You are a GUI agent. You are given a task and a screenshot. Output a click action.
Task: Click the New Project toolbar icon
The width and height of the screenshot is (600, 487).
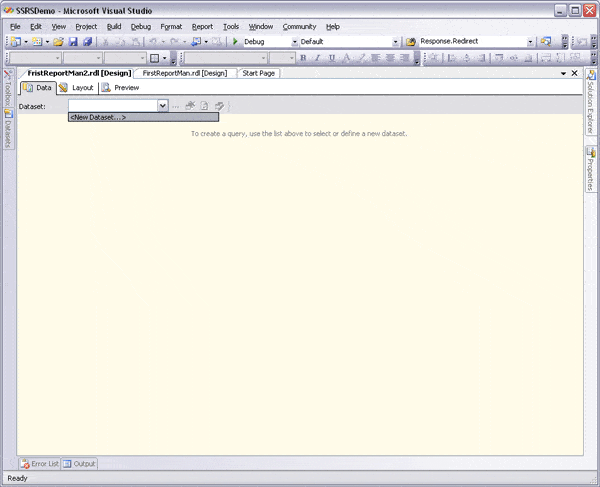[x=16, y=42]
